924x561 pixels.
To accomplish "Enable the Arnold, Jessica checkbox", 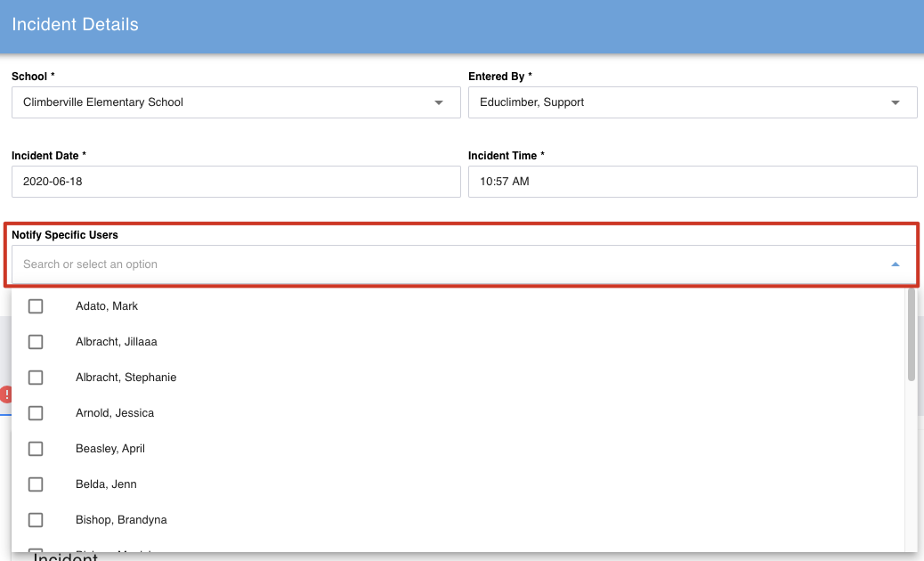I will (36, 413).
